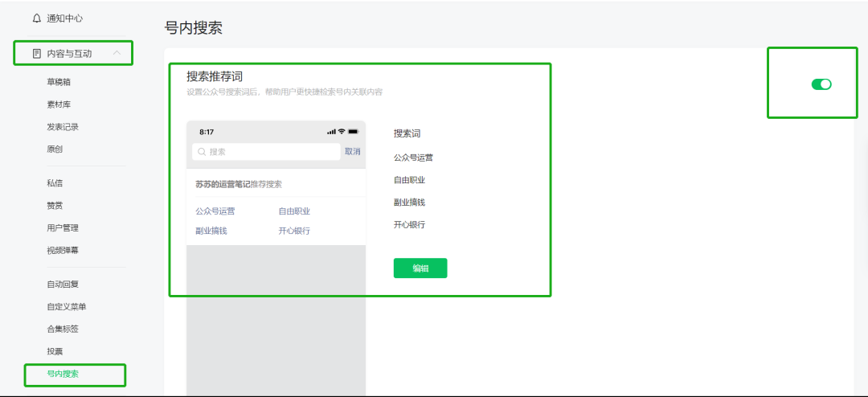868x397 pixels.
Task: Go to 用户管理
Action: click(x=63, y=227)
